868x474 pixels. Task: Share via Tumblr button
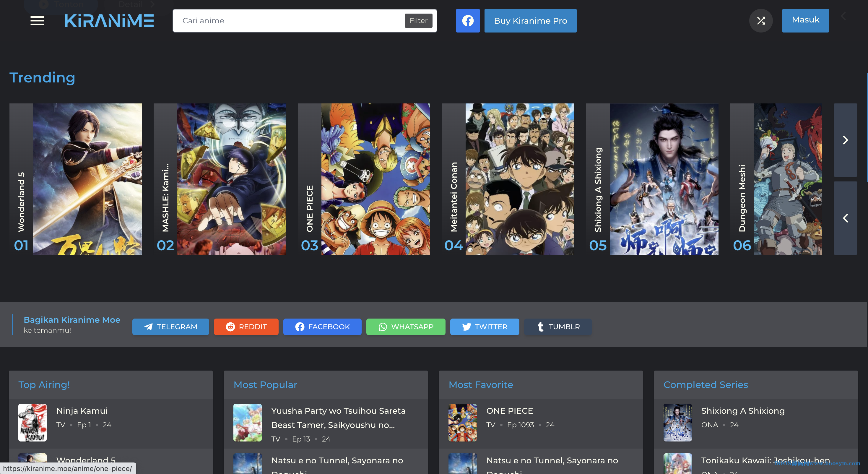558,327
